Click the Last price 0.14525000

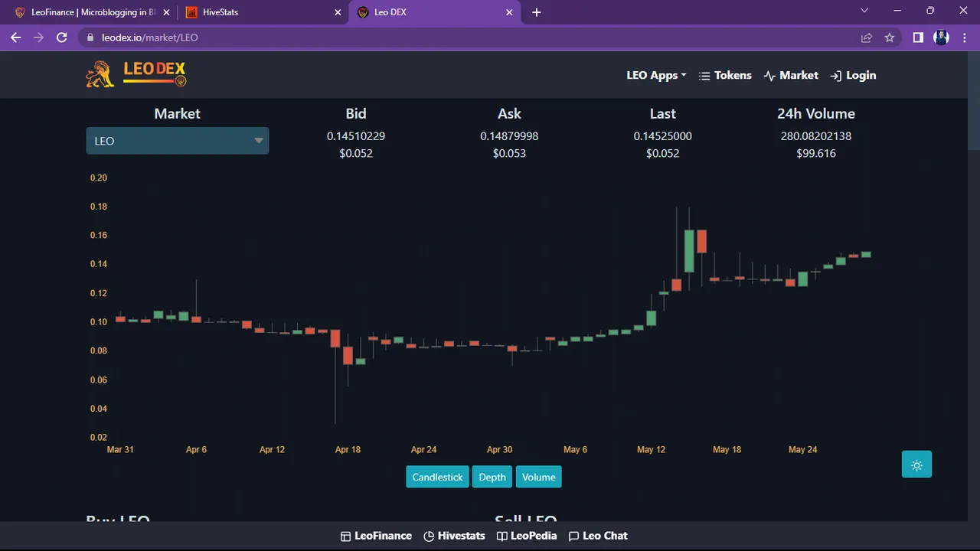(663, 136)
